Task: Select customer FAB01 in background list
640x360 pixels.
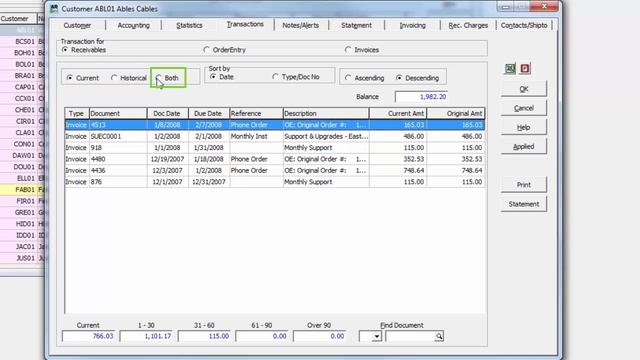Action: click(x=22, y=190)
